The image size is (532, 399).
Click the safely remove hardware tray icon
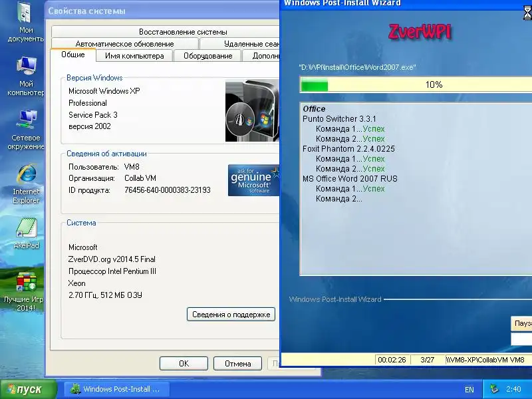[x=494, y=389]
